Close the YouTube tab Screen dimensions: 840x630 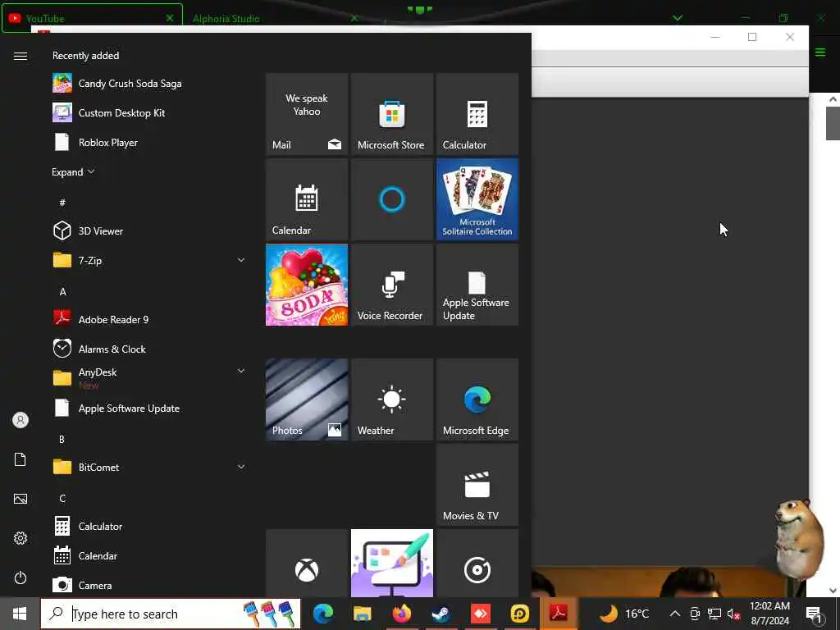point(170,18)
